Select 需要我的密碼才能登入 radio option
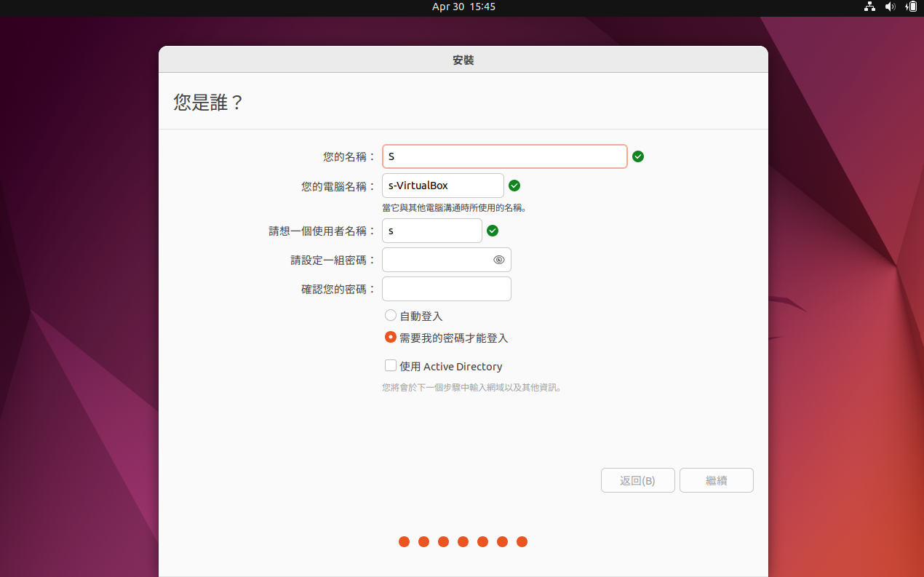 click(x=391, y=338)
